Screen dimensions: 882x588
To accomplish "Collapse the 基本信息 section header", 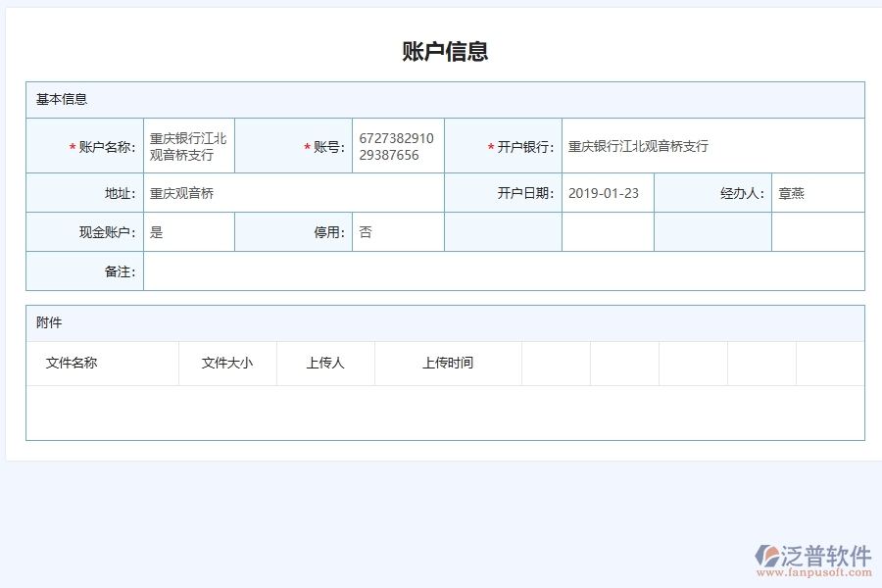I will point(61,99).
